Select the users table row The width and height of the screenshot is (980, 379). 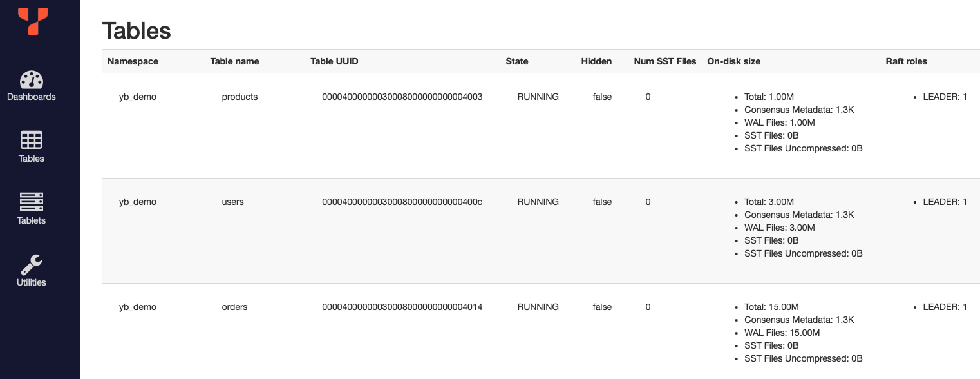pos(451,229)
